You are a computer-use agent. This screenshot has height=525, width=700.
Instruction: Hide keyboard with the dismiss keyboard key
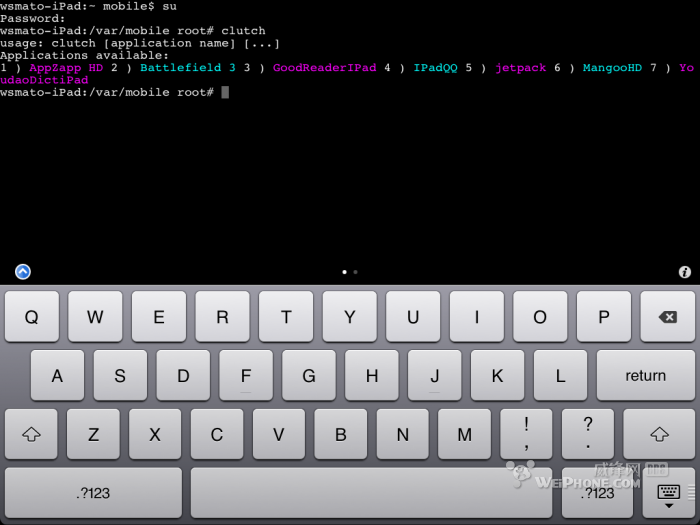tap(668, 493)
